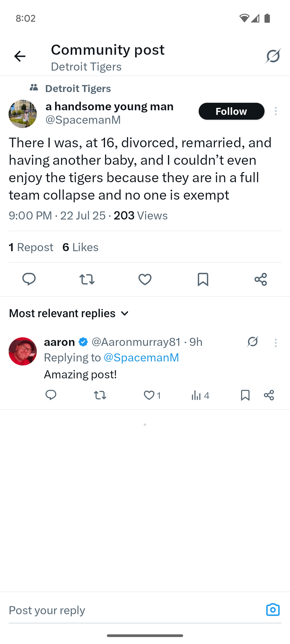Like aaron's Amazing post reply
The height and width of the screenshot is (644, 290).
(149, 395)
